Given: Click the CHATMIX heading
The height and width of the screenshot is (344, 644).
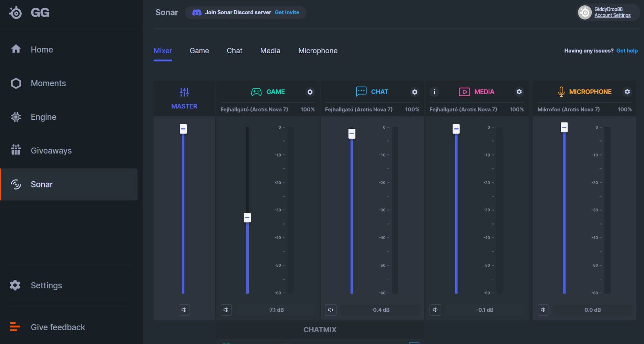Looking at the screenshot, I should click(x=320, y=330).
